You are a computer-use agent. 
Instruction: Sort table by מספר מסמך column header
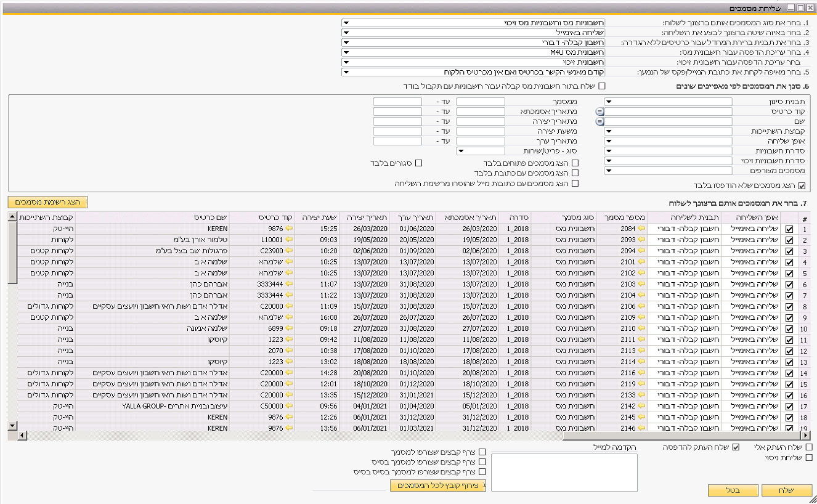[622, 217]
